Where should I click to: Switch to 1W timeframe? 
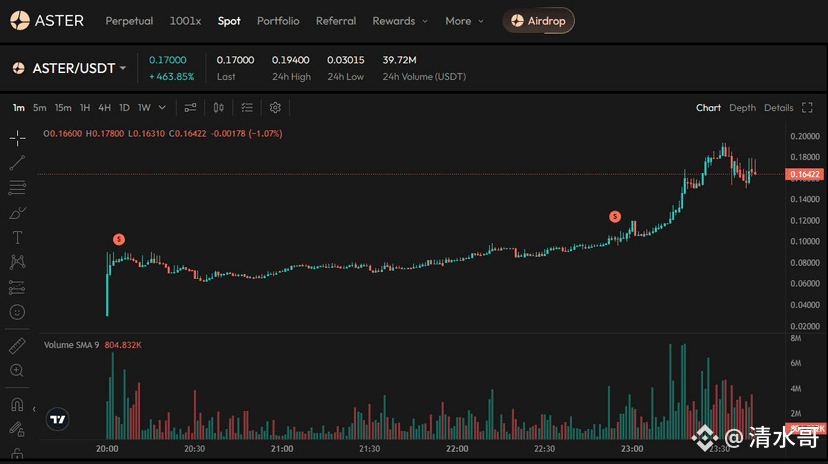click(144, 108)
